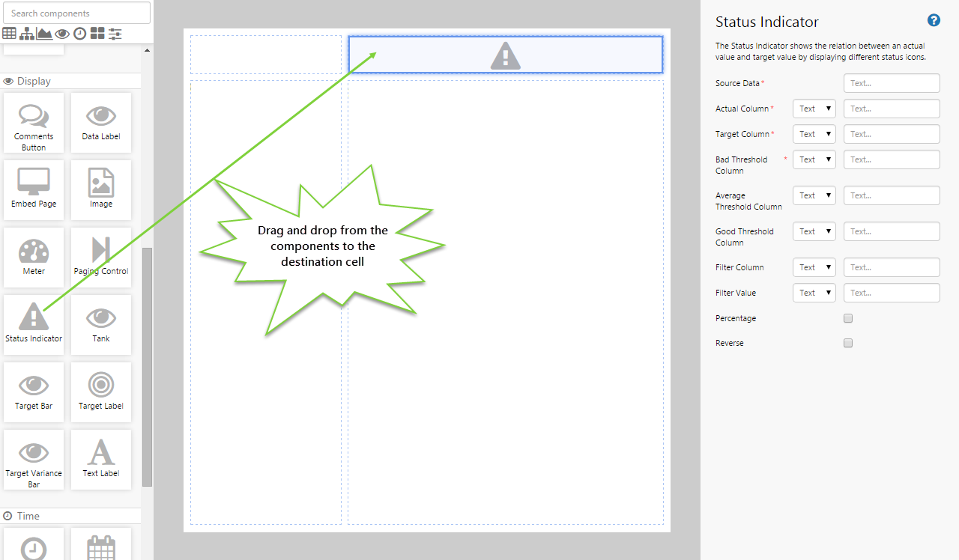Click the clock time category icon
Viewport: 959px width, 560px height.
[80, 33]
